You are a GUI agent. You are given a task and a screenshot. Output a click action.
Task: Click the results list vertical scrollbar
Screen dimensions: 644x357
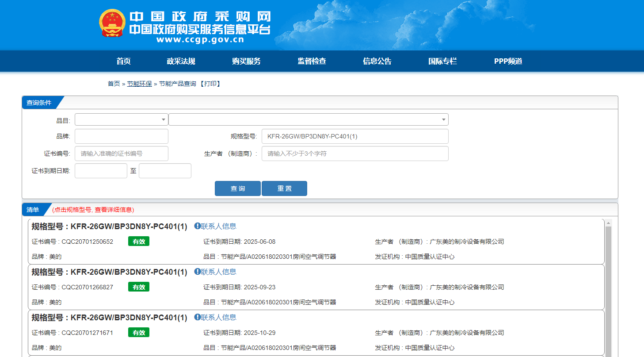tap(608, 292)
